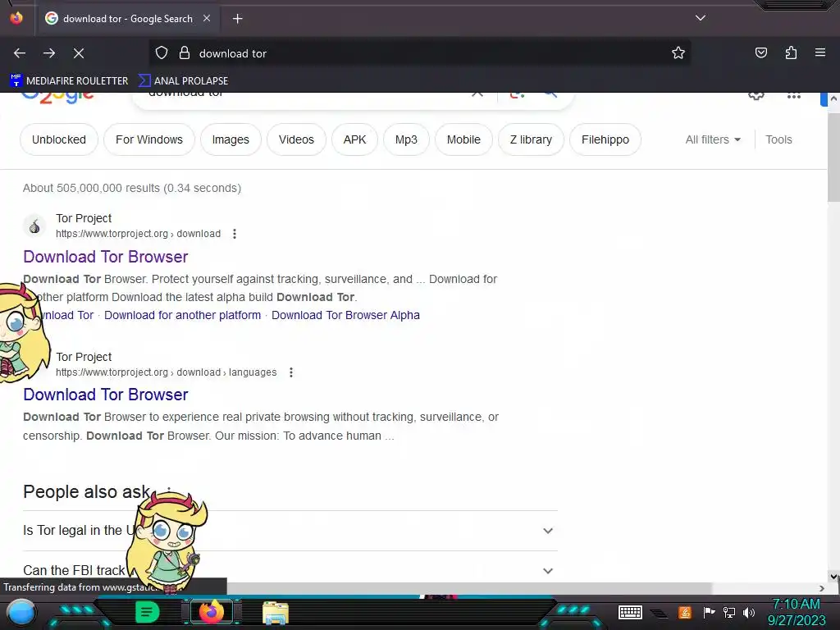Open the Extensions puzzle icon
The width and height of the screenshot is (840, 630).
click(x=791, y=52)
